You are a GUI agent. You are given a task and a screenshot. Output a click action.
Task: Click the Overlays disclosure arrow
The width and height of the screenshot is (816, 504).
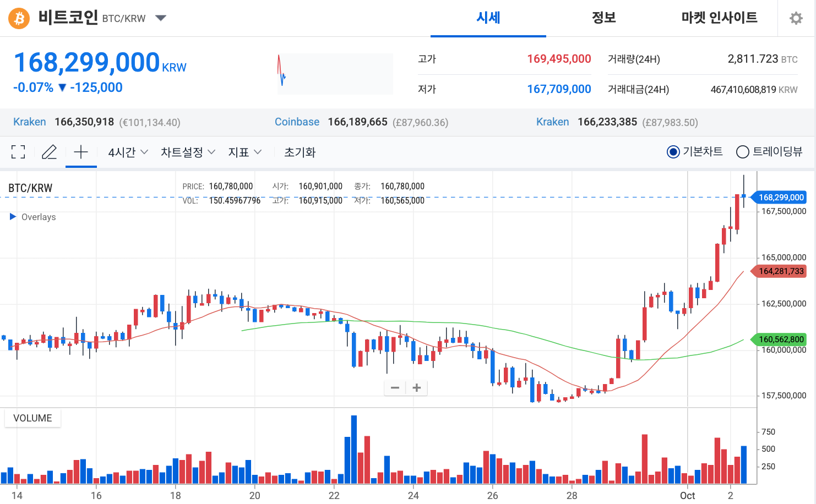coord(13,216)
